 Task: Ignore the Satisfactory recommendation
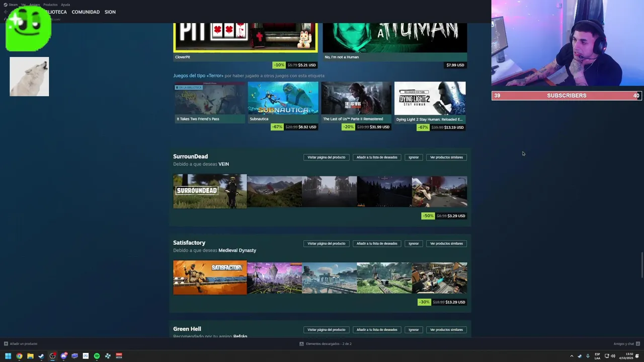pyautogui.click(x=414, y=243)
